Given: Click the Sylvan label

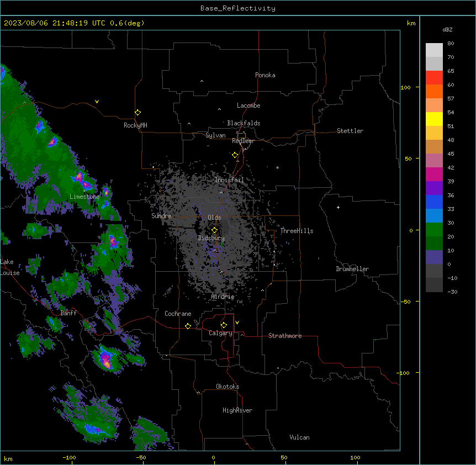Looking at the screenshot, I should pos(215,135).
